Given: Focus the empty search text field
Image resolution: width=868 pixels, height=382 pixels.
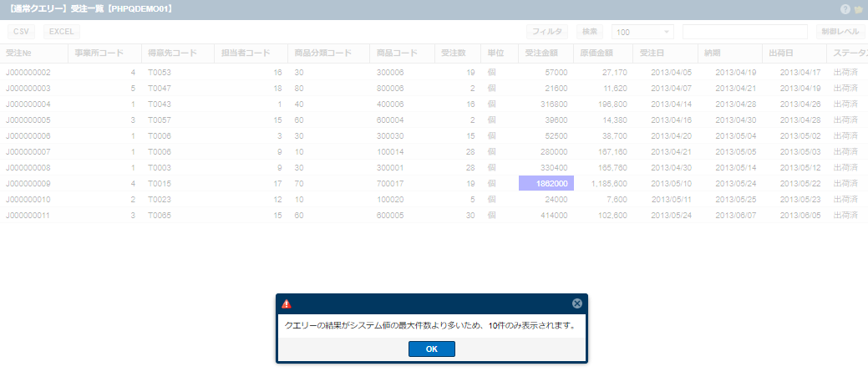Looking at the screenshot, I should tap(745, 32).
